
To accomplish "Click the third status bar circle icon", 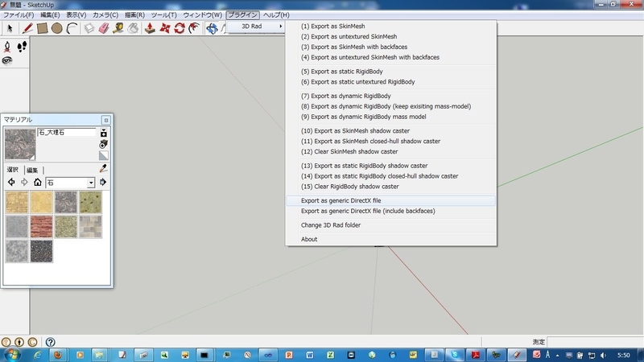I will (32, 342).
